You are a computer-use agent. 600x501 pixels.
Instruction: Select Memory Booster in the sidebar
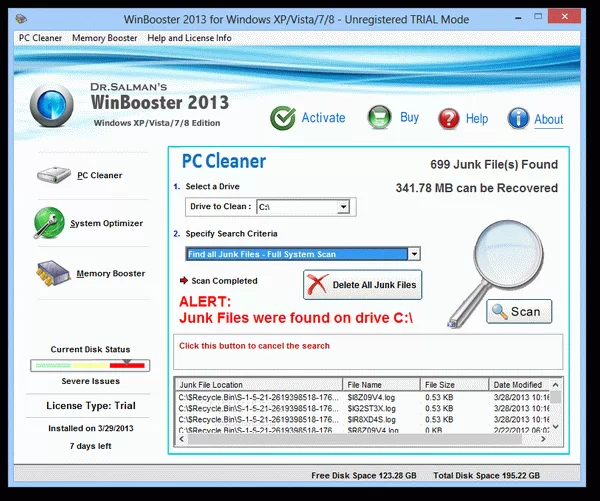[x=111, y=273]
